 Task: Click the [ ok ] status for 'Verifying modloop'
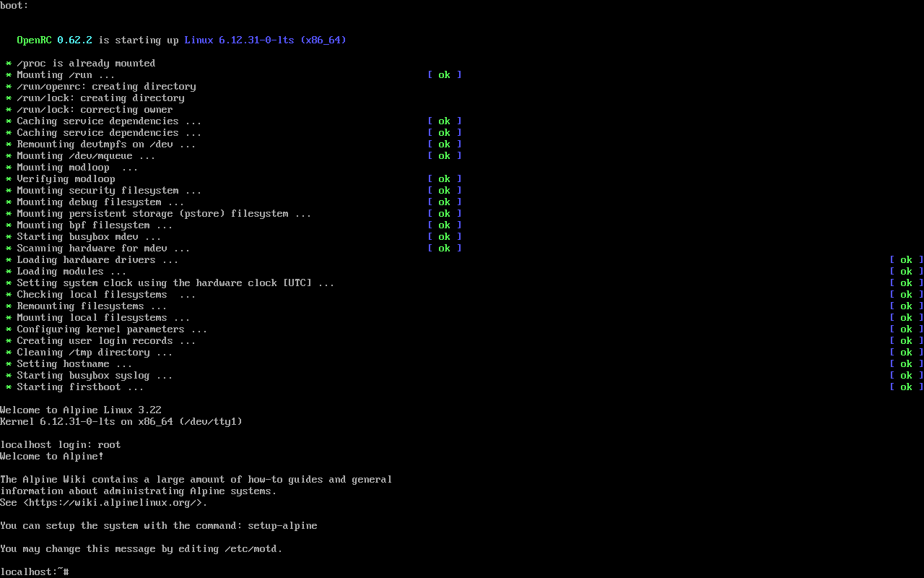click(445, 179)
